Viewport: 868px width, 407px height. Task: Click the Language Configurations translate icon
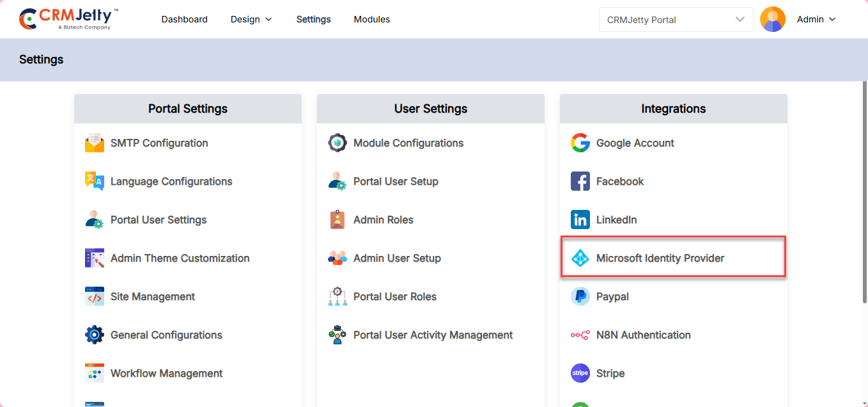coord(95,182)
